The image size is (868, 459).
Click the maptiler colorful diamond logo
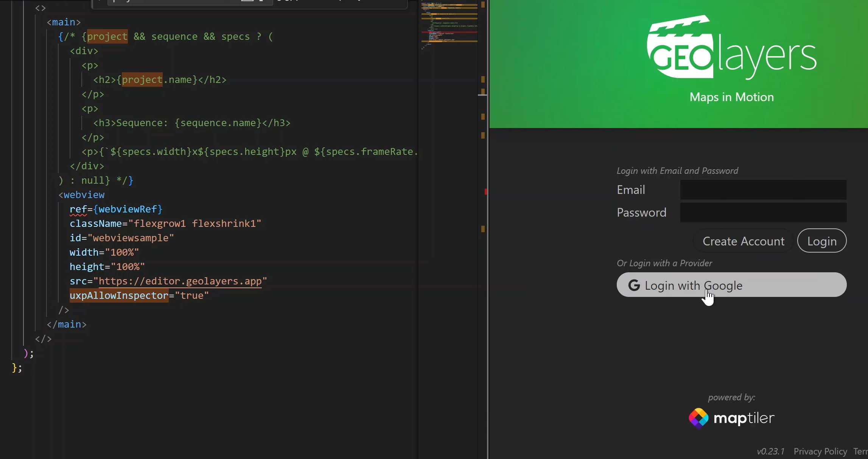tap(698, 418)
